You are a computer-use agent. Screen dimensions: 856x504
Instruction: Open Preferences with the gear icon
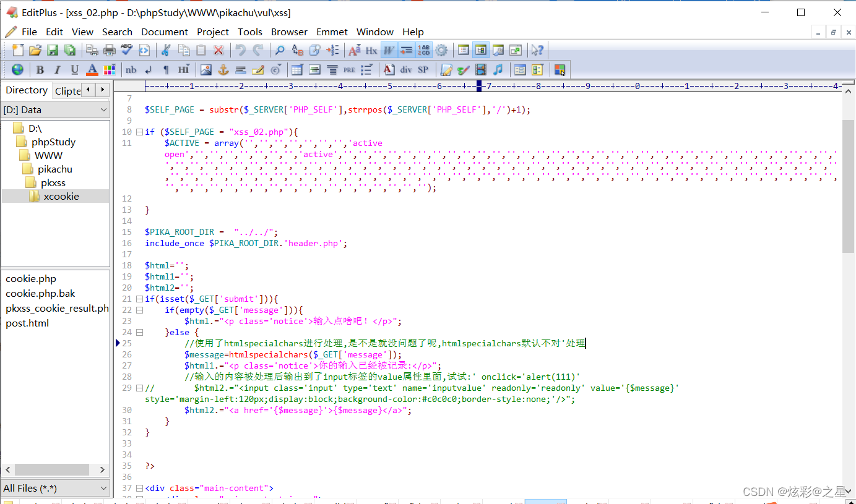(x=441, y=50)
